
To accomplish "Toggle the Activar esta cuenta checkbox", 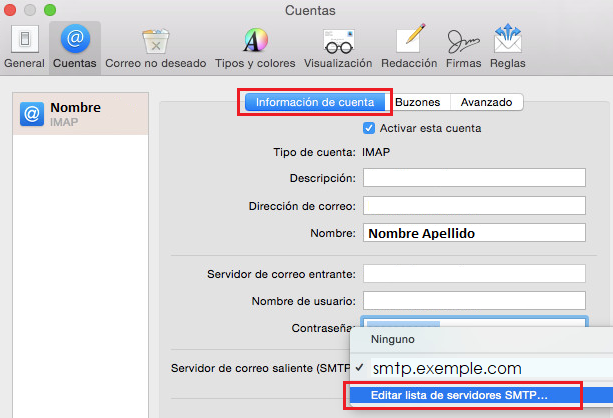I will point(369,128).
